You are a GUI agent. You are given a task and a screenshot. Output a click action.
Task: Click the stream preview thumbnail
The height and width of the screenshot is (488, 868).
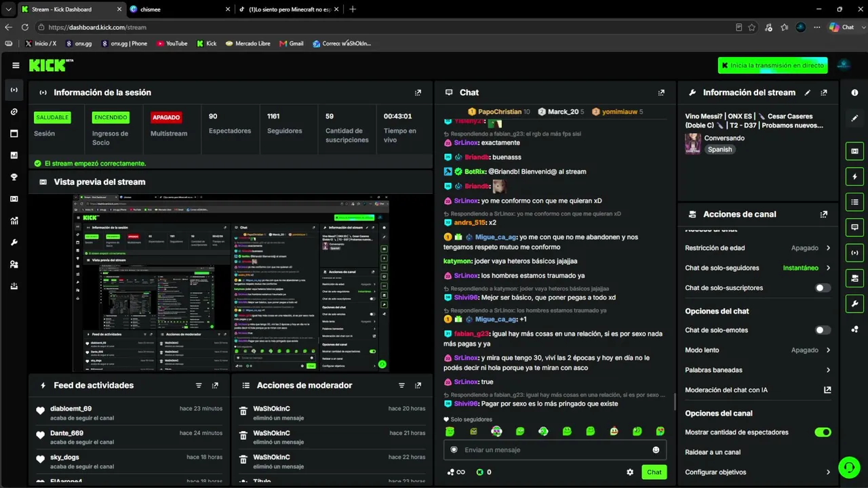(231, 283)
